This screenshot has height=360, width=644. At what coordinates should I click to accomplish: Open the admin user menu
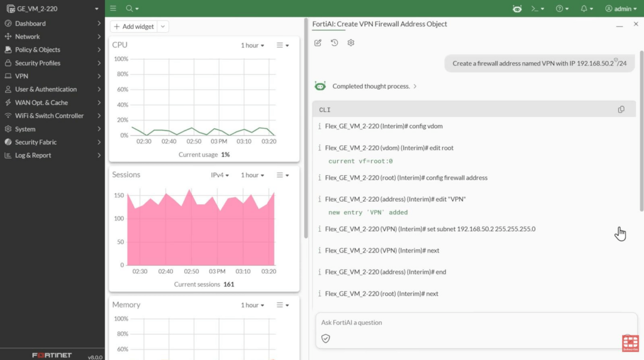coord(621,9)
